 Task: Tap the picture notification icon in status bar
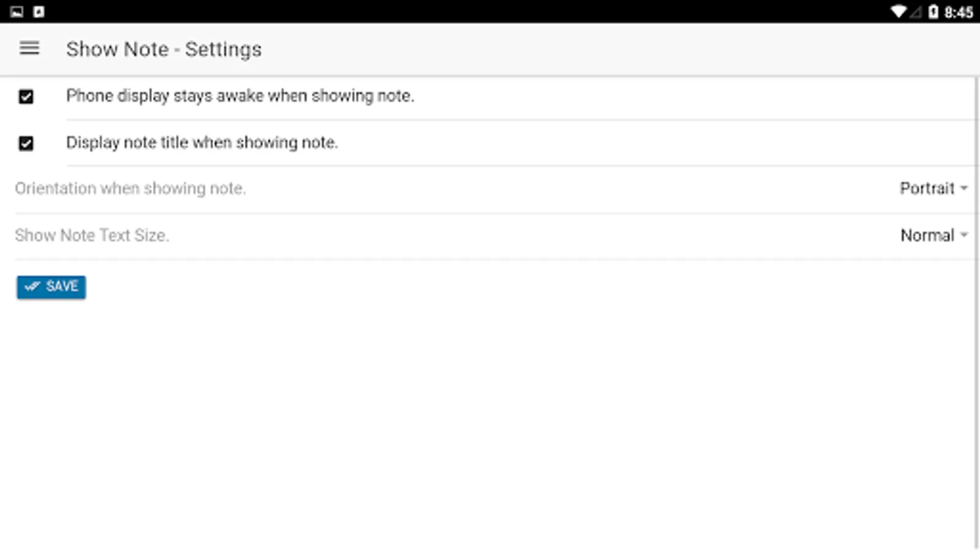(x=17, y=12)
